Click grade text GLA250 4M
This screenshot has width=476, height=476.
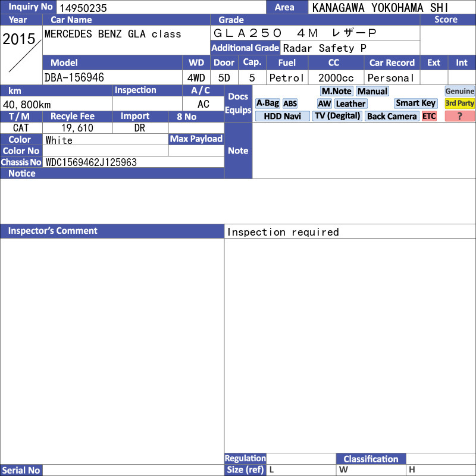pyautogui.click(x=265, y=33)
